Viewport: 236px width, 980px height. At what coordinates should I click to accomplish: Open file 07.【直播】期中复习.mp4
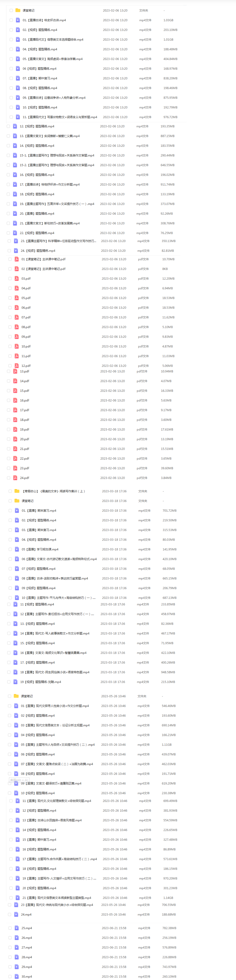pos(40,78)
